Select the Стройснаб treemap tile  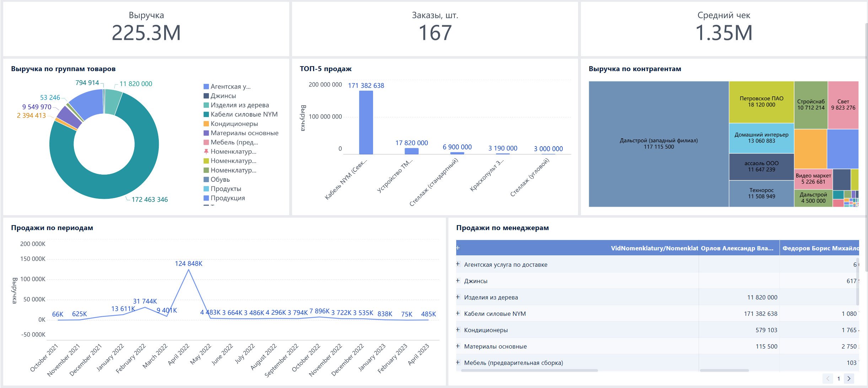point(811,105)
